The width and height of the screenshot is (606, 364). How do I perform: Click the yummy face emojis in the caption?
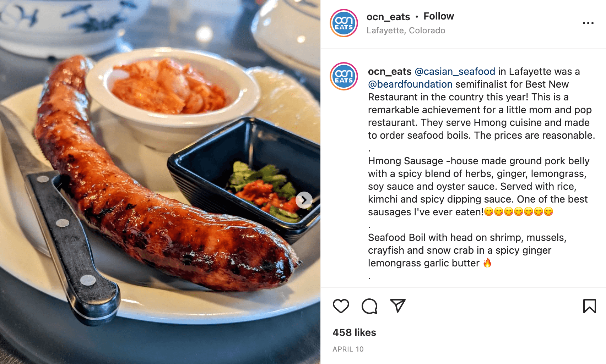[x=519, y=212]
